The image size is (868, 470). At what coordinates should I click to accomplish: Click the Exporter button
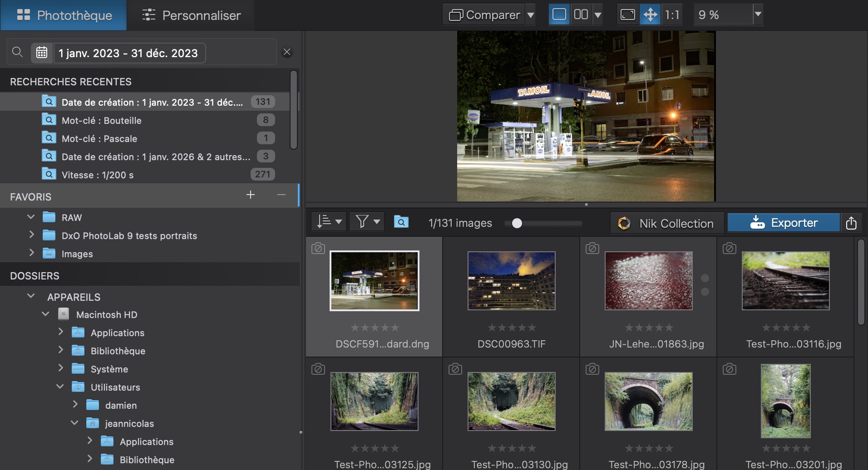(x=784, y=223)
